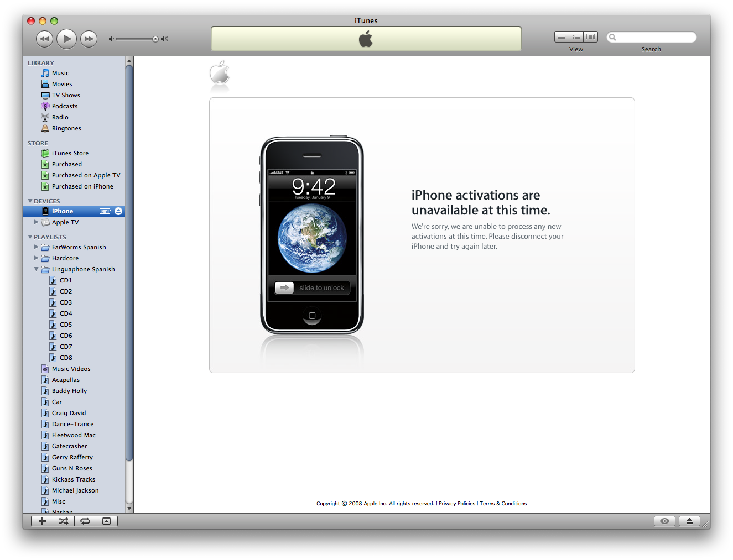Collapse the PLAYLISTS section
This screenshot has height=560, width=733.
[30, 237]
